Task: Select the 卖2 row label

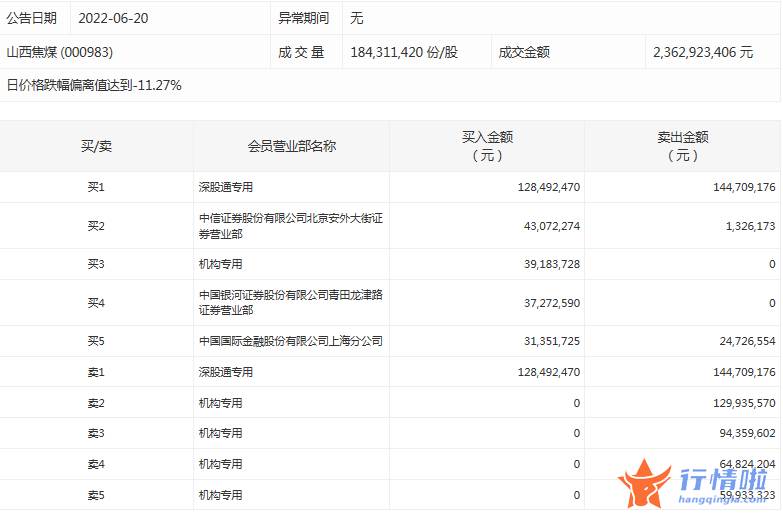Action: click(x=96, y=404)
